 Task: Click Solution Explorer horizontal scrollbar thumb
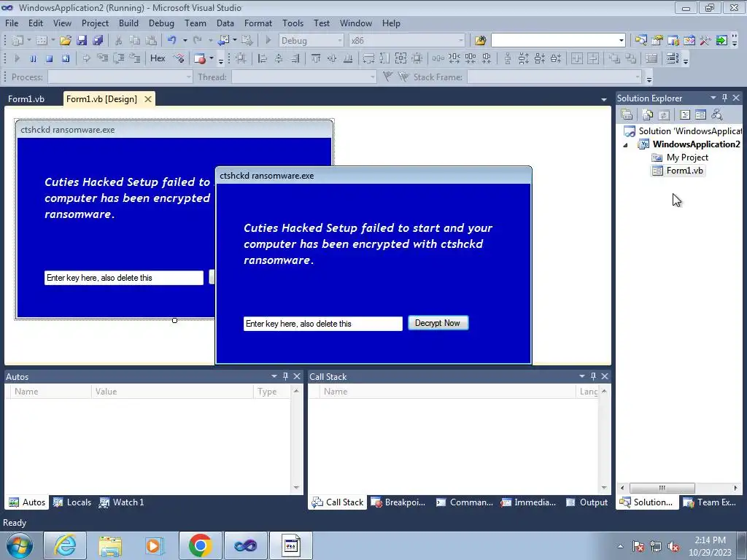click(662, 488)
